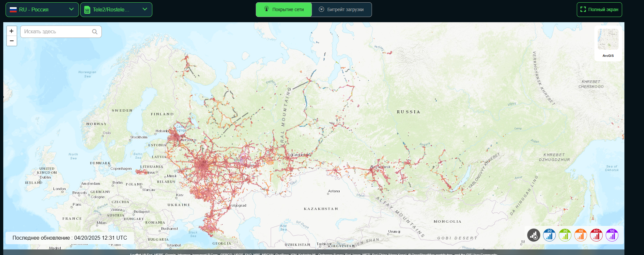Image resolution: width=644 pixels, height=255 pixels.
Task: Toggle the 4G coverage layer
Action: 581,235
